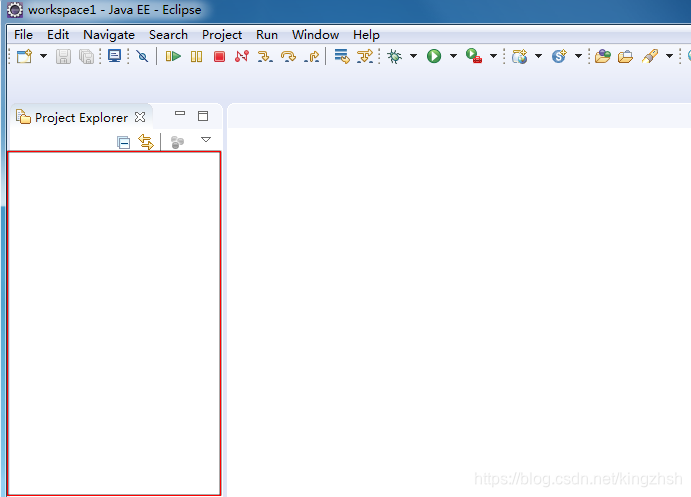Maximize the Project Explorer panel
This screenshot has height=497, width=691.
pyautogui.click(x=203, y=116)
